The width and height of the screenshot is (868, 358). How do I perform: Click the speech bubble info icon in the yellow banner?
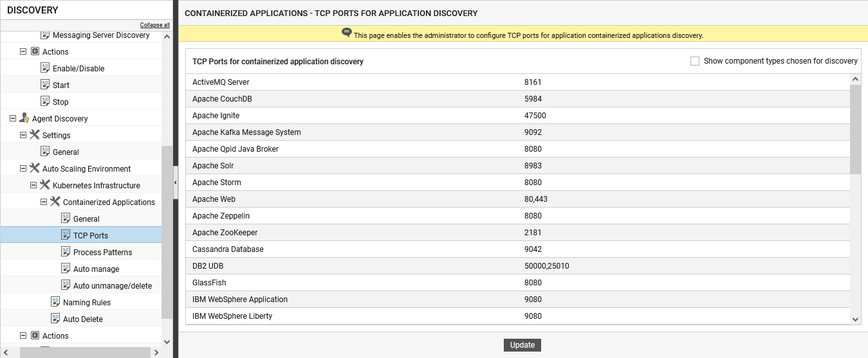347,33
